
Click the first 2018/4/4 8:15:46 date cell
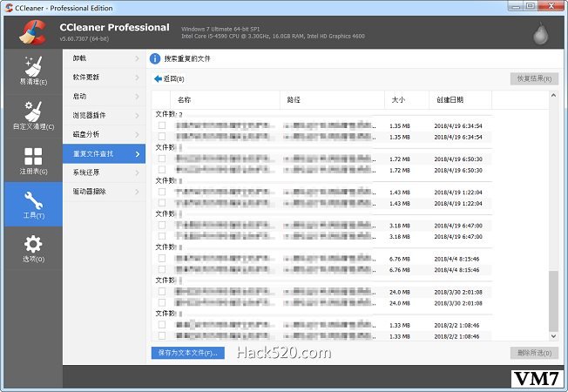456,259
